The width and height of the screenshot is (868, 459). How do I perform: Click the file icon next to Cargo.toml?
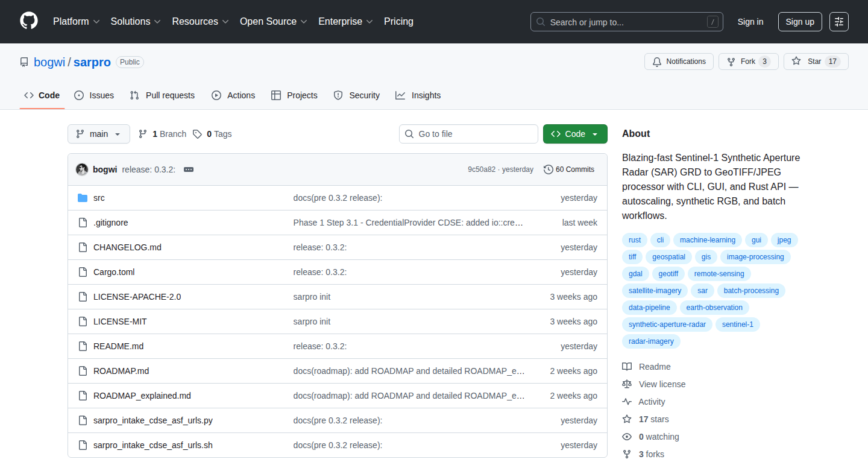(83, 272)
